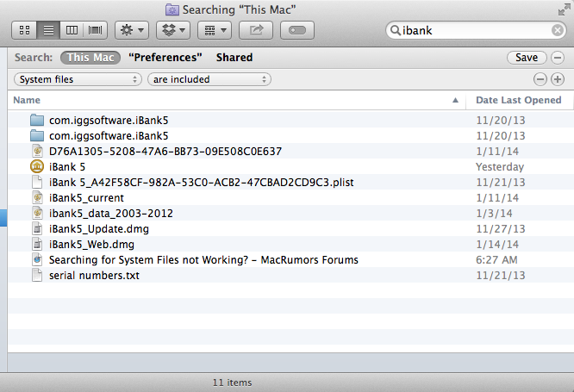
Task: Click the Share toolbar button
Action: pos(256,30)
